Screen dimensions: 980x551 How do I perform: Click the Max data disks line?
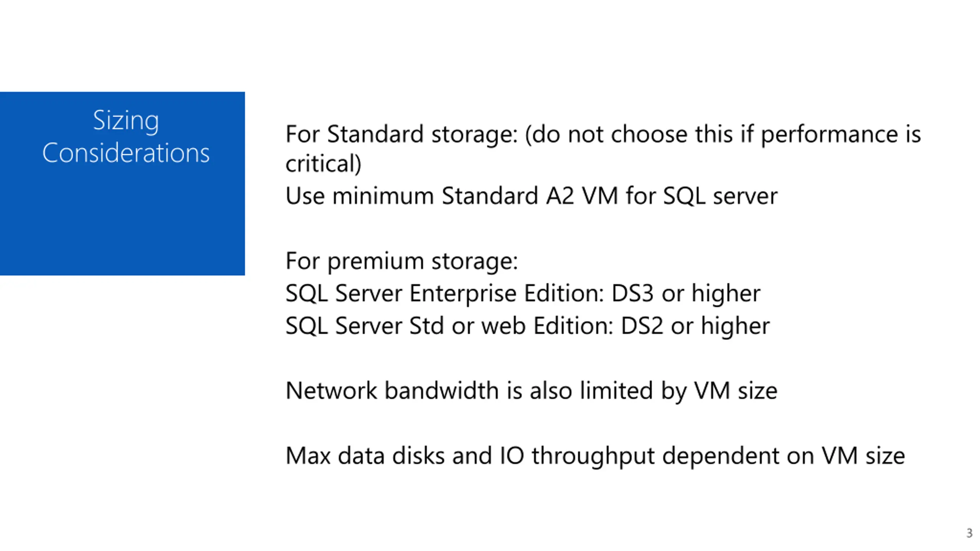click(595, 456)
